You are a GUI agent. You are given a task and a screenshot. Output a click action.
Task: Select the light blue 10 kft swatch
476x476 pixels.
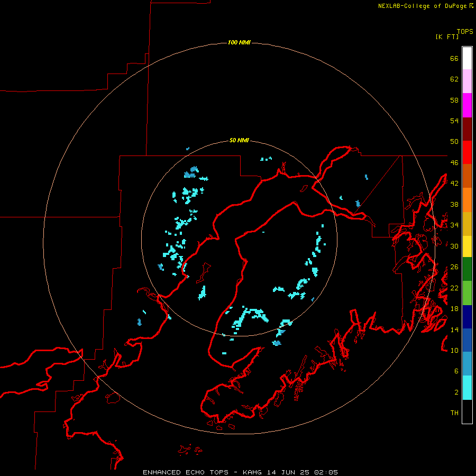point(467,364)
